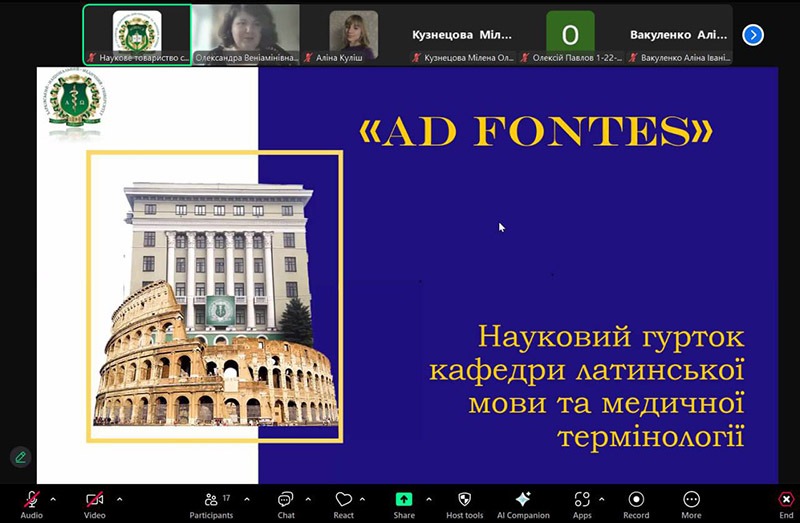This screenshot has width=800, height=523.
Task: Show next participants with blue arrow
Action: click(753, 35)
